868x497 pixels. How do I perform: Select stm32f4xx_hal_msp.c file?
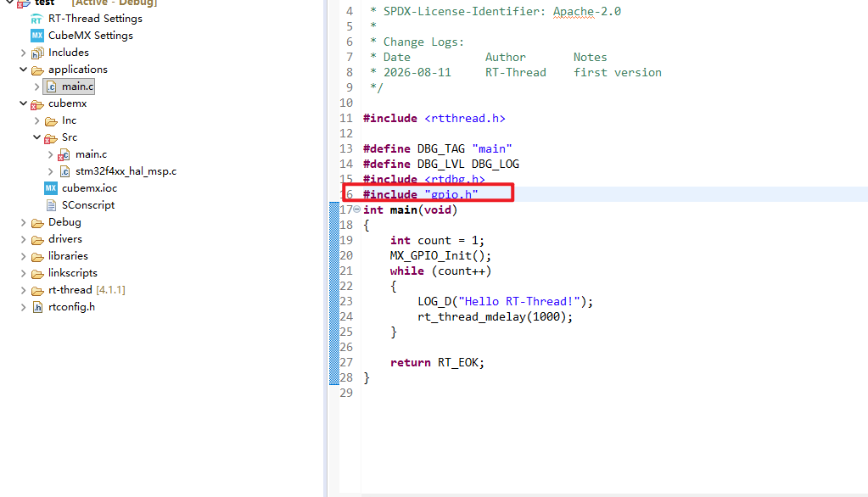point(126,171)
